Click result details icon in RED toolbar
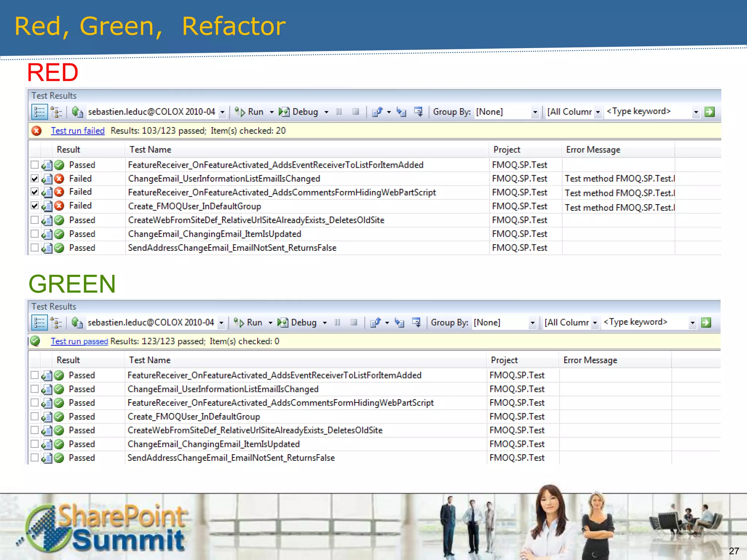This screenshot has height=560, width=747. pyautogui.click(x=418, y=112)
